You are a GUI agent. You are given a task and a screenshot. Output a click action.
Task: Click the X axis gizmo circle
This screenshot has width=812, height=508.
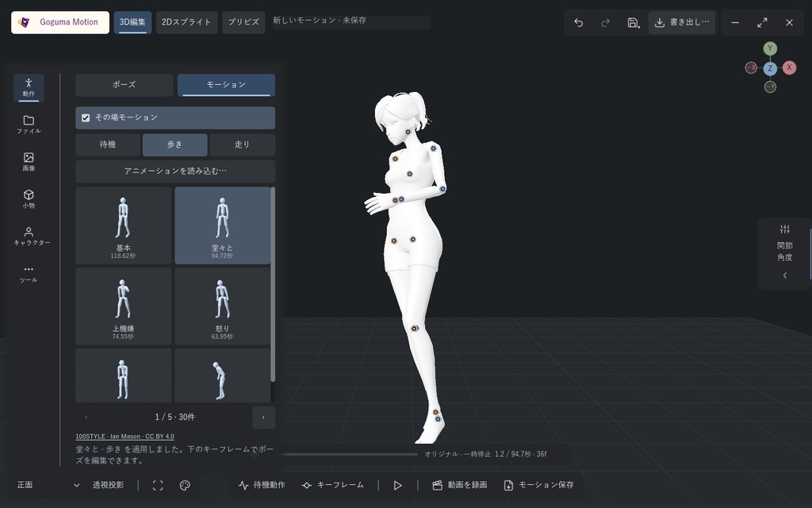(x=789, y=67)
